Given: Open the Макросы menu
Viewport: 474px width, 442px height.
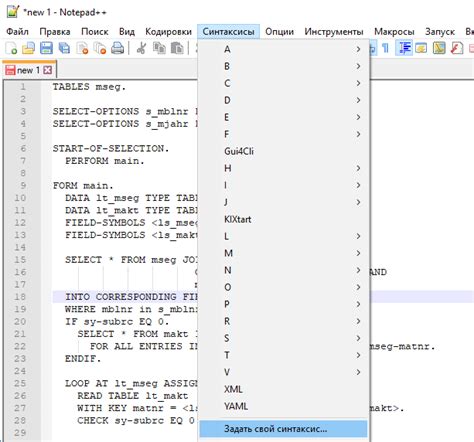Looking at the screenshot, I should coord(394,32).
